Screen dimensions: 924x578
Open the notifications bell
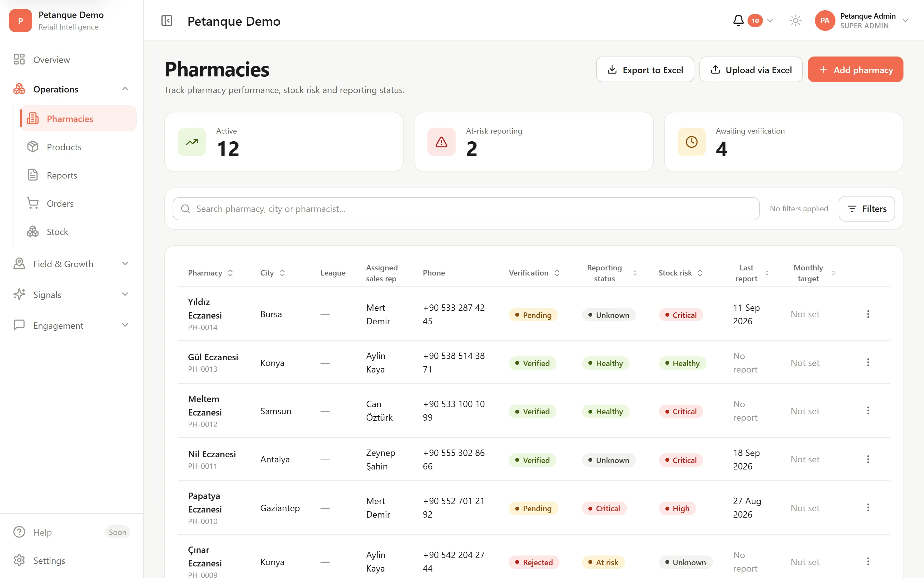(x=738, y=21)
